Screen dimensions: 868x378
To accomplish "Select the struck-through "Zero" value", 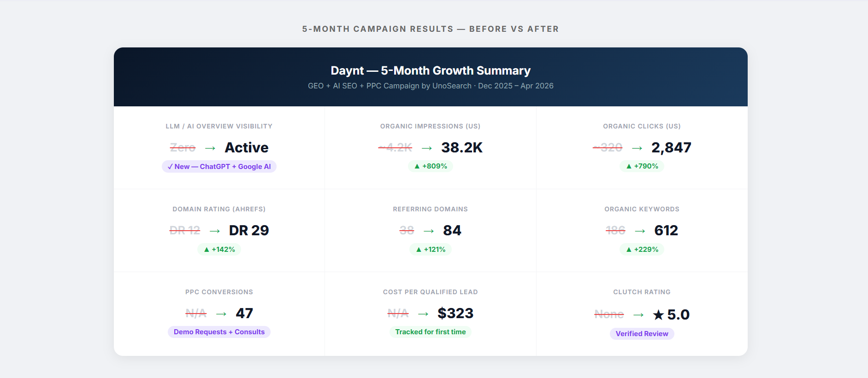I will point(183,147).
